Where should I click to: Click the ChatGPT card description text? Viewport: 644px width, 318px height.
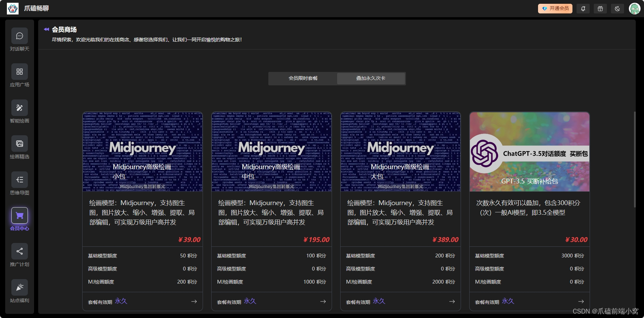click(528, 208)
